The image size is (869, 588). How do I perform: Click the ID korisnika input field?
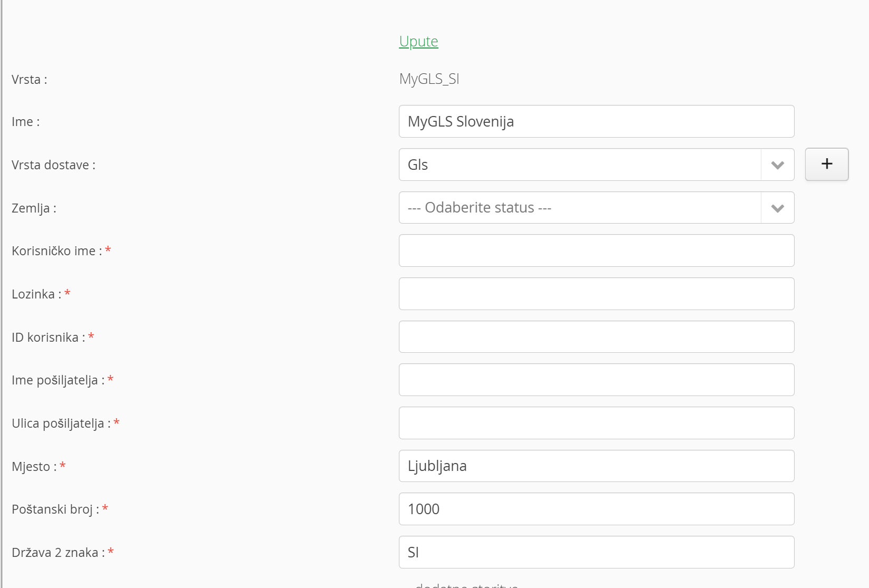(x=597, y=337)
